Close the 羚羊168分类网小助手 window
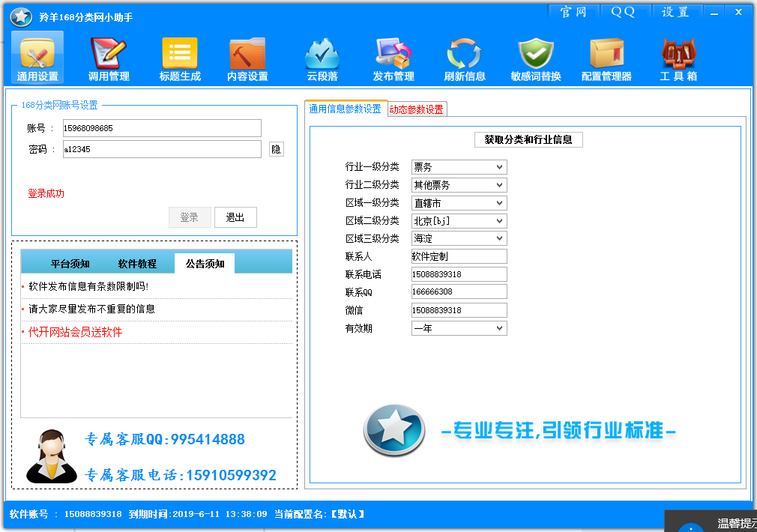 coord(738,11)
